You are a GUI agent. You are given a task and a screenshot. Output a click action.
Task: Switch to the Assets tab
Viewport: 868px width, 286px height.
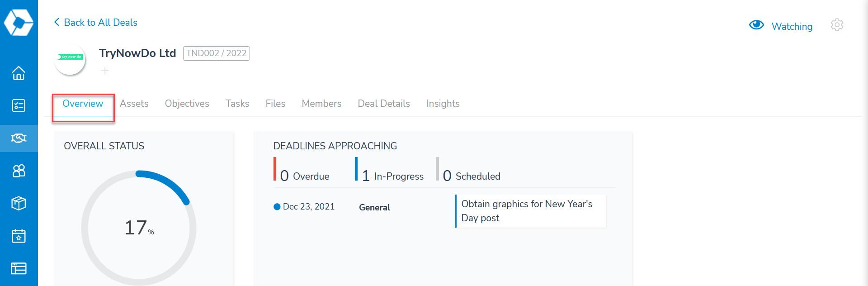click(x=134, y=104)
